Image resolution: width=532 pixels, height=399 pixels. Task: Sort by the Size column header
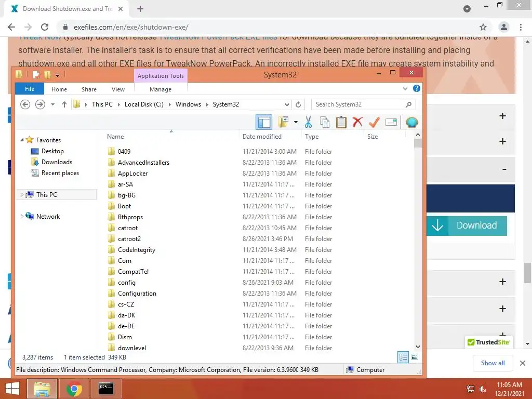(372, 137)
